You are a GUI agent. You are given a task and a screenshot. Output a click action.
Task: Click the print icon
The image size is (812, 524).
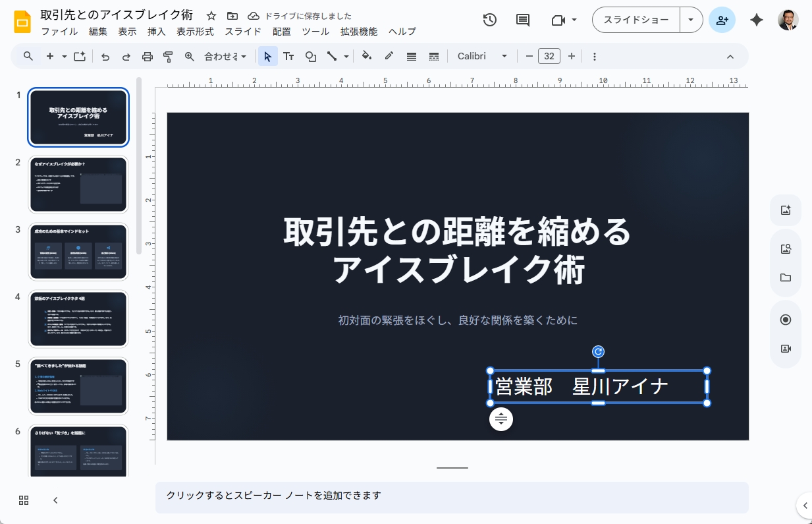[148, 56]
